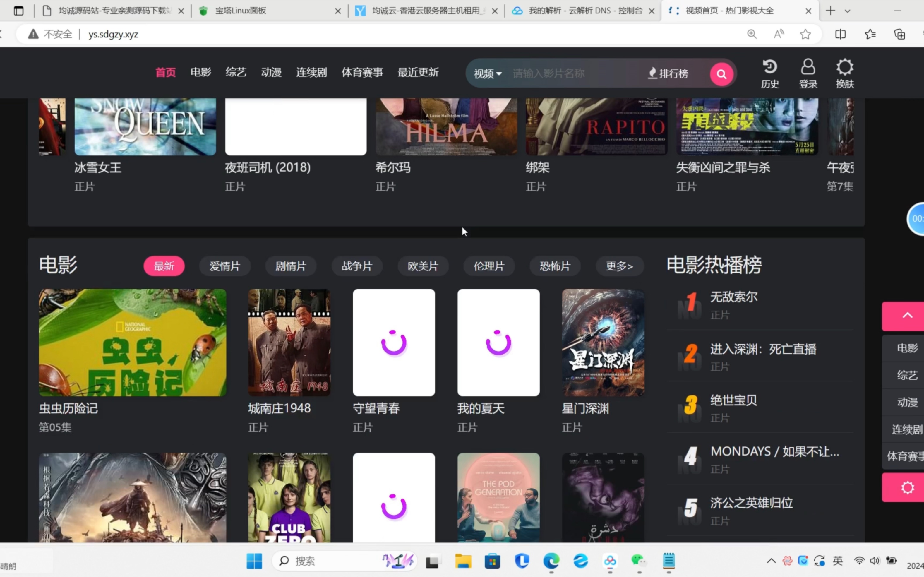Screen dimensions: 924x577
Task: Toggle the read aloud icon in address bar
Action: pos(779,34)
